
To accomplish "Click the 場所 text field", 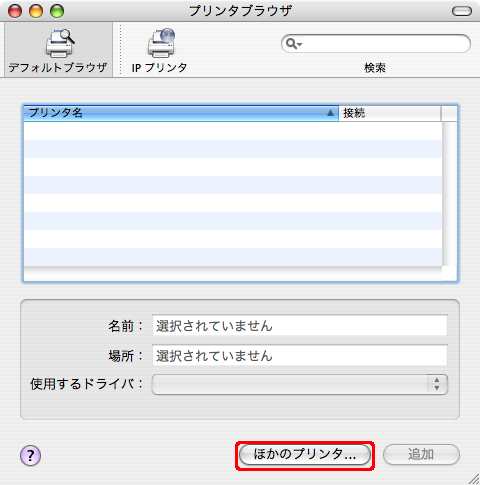I will pyautogui.click(x=299, y=355).
